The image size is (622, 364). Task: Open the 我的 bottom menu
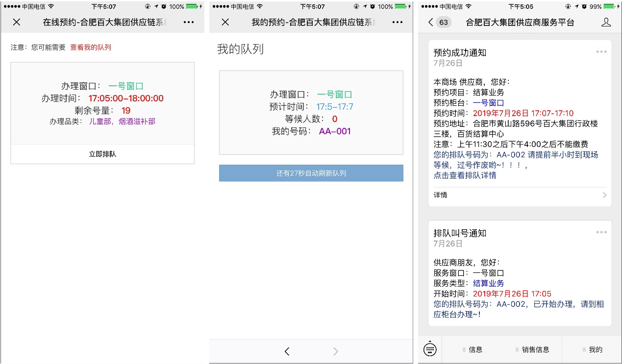click(592, 350)
